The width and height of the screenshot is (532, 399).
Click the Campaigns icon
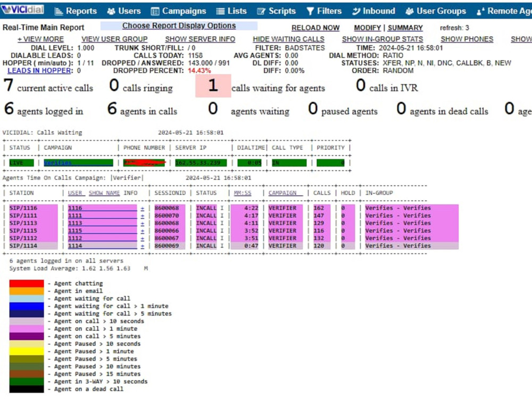[x=155, y=11]
